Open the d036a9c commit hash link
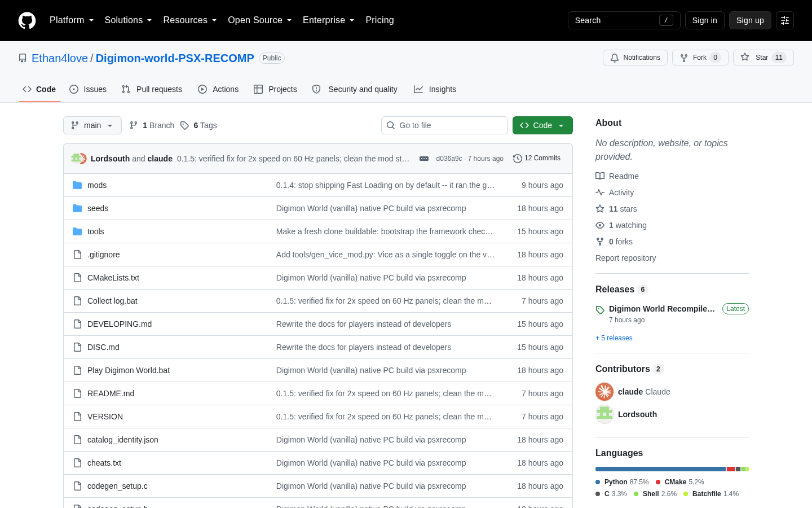This screenshot has width=812, height=508. 449,159
